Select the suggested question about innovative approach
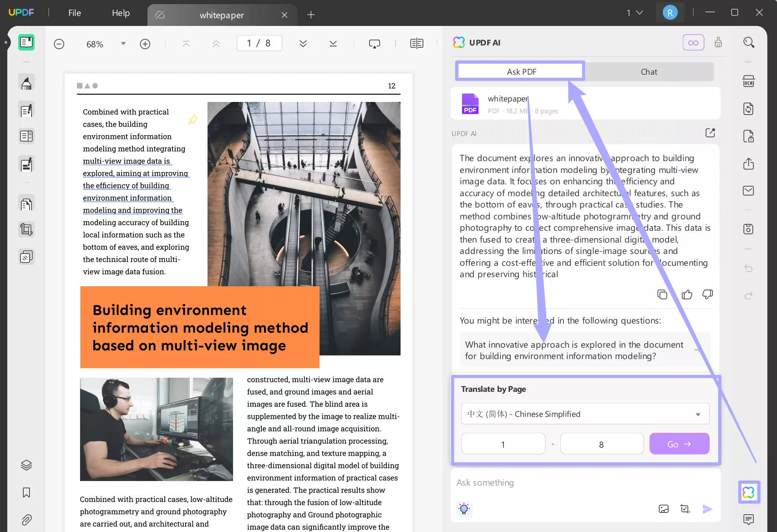777x532 pixels. click(585, 350)
